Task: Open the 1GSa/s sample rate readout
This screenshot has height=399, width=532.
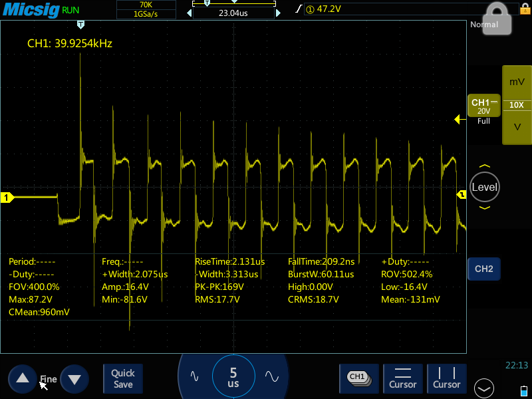Action: coord(146,14)
